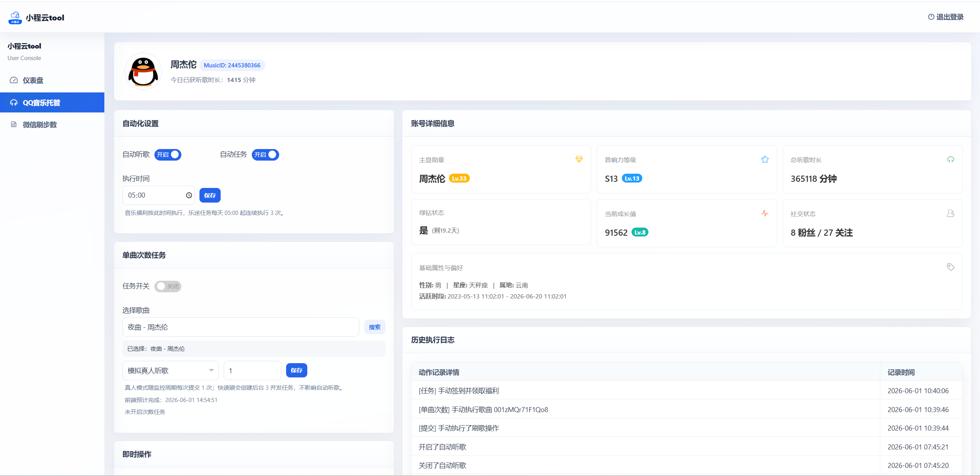Click 搜索 to search songs

tap(375, 327)
